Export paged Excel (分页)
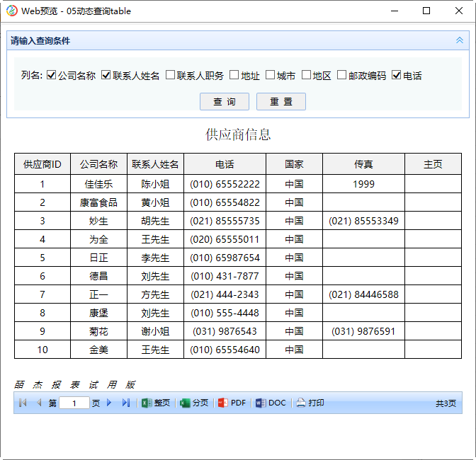 pos(194,403)
